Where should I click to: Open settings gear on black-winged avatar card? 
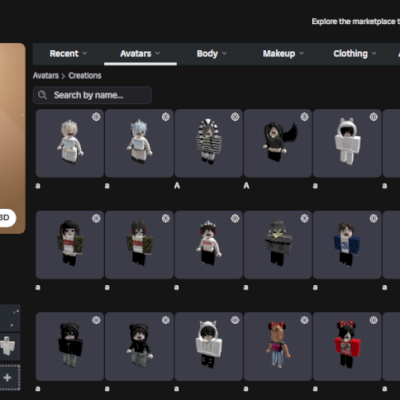point(304,117)
